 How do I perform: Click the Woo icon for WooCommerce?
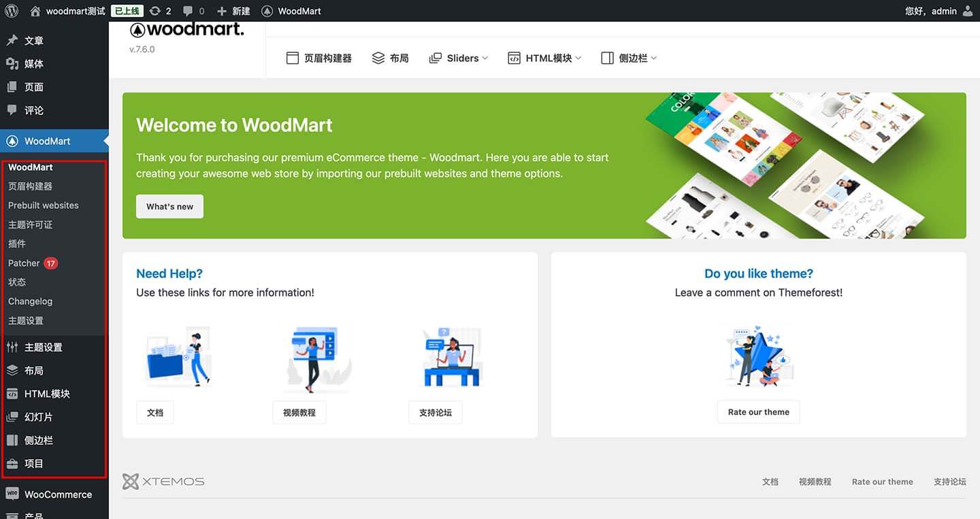click(12, 494)
